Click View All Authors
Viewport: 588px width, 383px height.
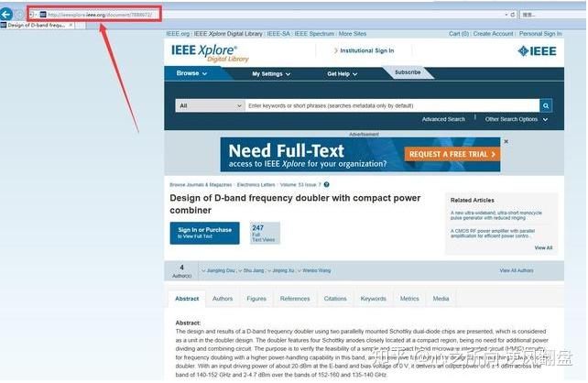[517, 270]
